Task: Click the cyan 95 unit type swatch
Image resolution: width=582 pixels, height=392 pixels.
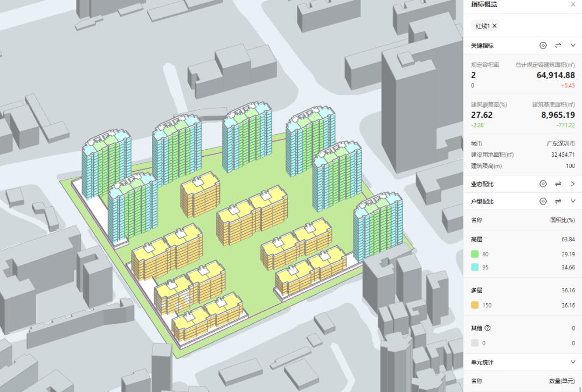Action: click(475, 268)
